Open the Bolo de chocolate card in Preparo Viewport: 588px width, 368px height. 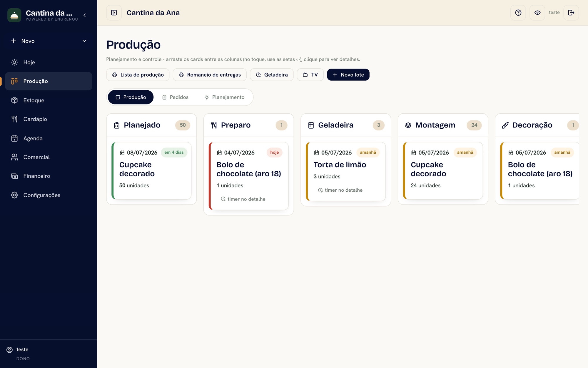(248, 176)
